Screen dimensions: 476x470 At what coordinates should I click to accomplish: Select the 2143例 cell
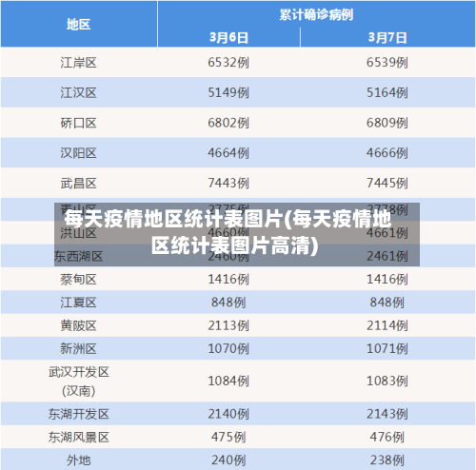[387, 414]
